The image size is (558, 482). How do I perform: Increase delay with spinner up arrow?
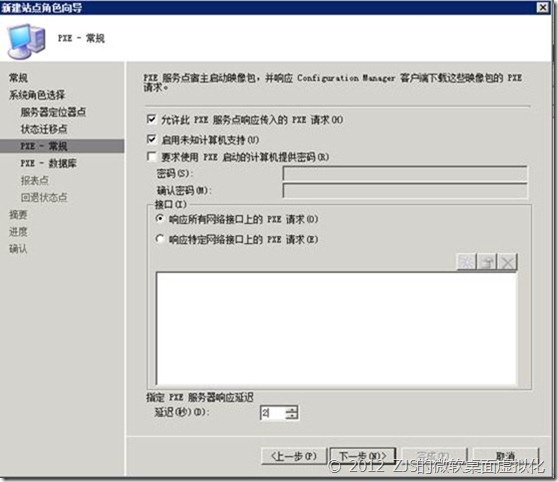(292, 409)
